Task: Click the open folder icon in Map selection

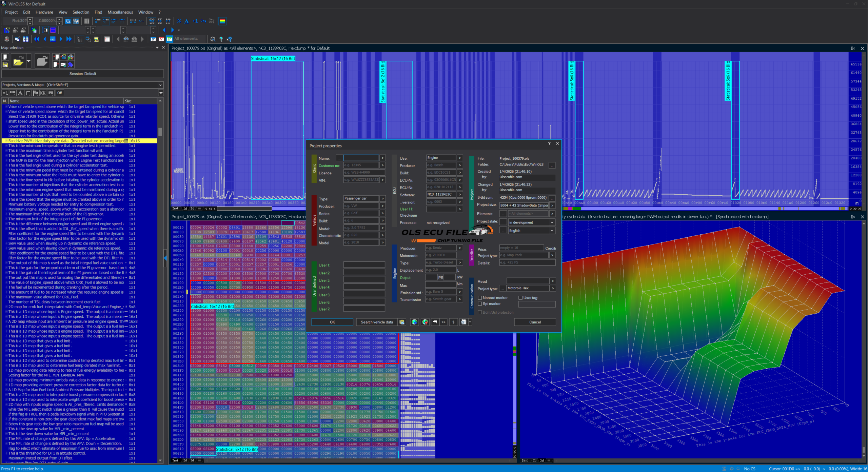Action: click(18, 61)
